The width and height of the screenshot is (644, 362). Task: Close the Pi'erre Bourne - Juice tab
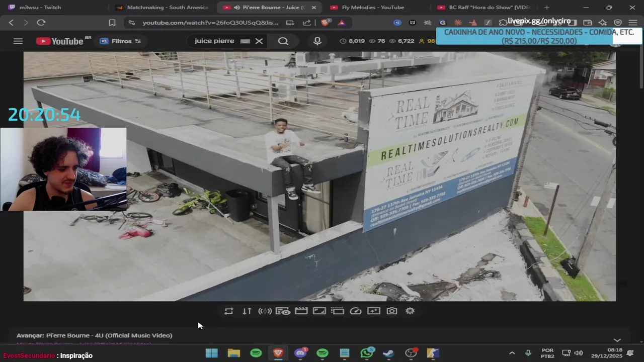point(314,8)
